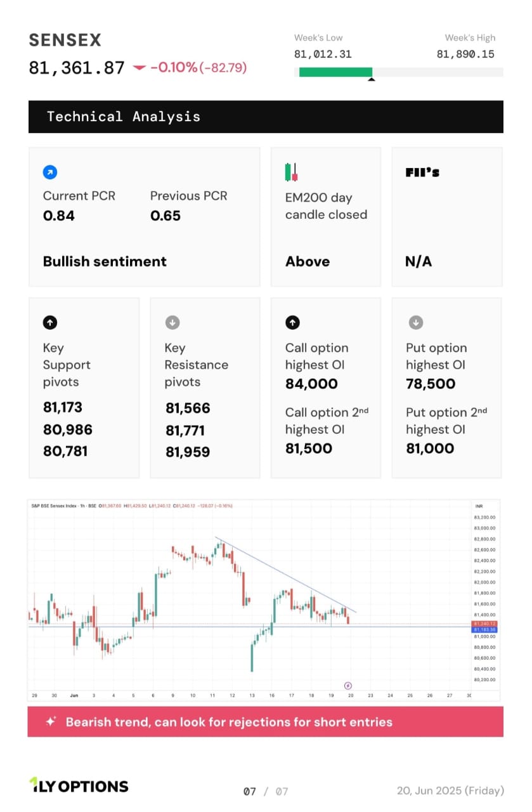Click the sparkle icon in the bearish trend banner
This screenshot has width=532, height=812.
click(51, 721)
